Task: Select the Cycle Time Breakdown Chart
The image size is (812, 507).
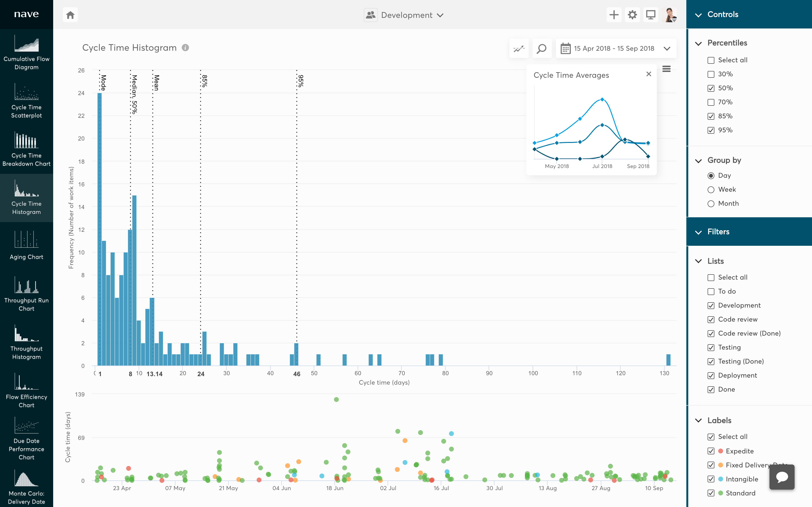Action: click(26, 149)
